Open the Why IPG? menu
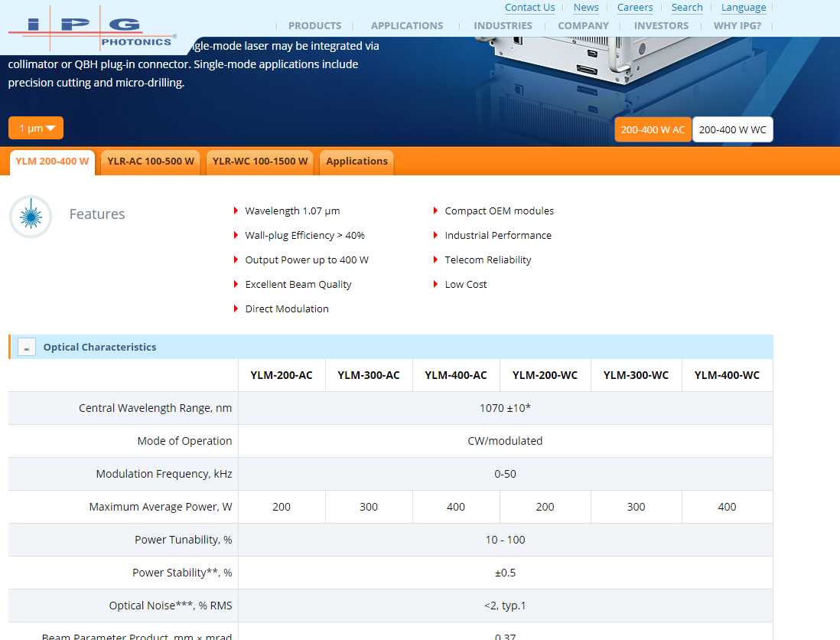This screenshot has width=840, height=640. 737,25
